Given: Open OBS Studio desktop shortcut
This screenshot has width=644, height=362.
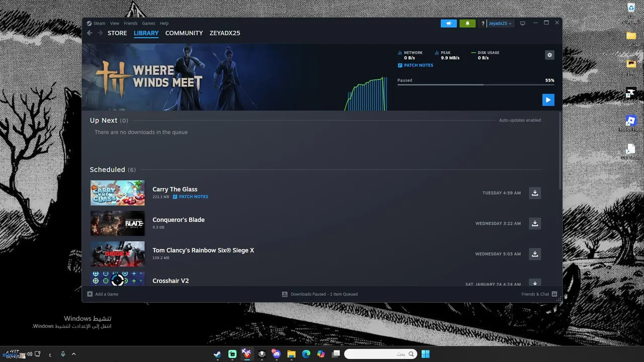Looking at the screenshot, I should pyautogui.click(x=631, y=151).
